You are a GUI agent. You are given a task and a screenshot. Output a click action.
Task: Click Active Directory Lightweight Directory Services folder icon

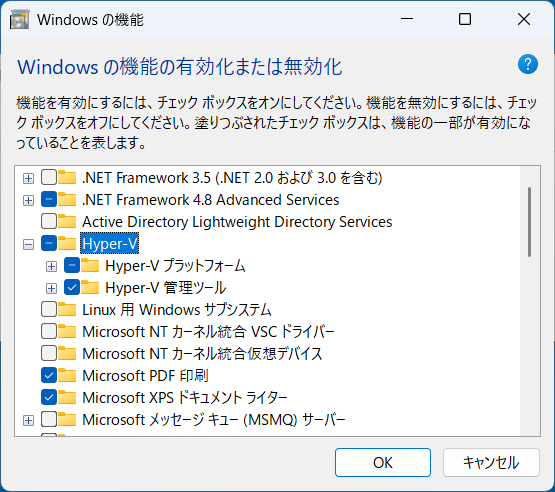click(67, 222)
